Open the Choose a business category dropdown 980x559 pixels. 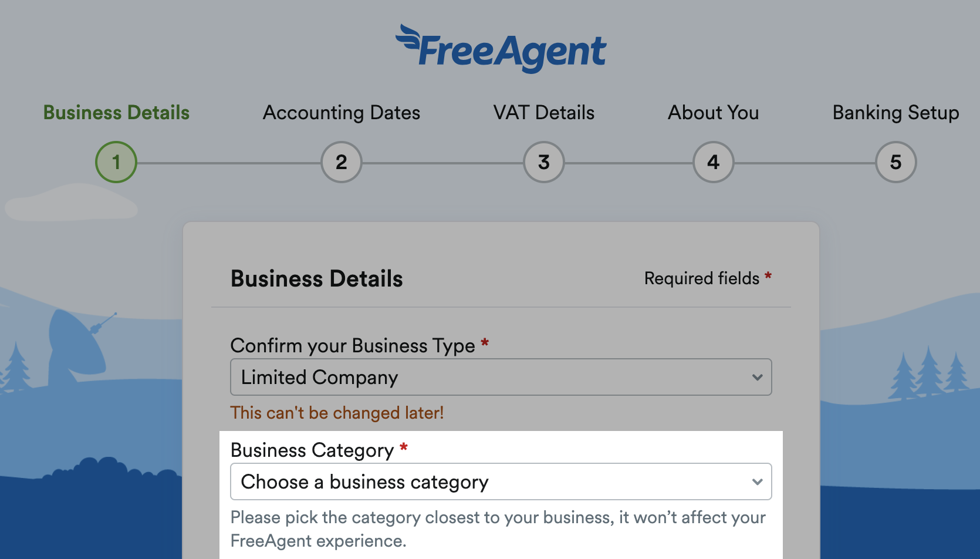[500, 481]
